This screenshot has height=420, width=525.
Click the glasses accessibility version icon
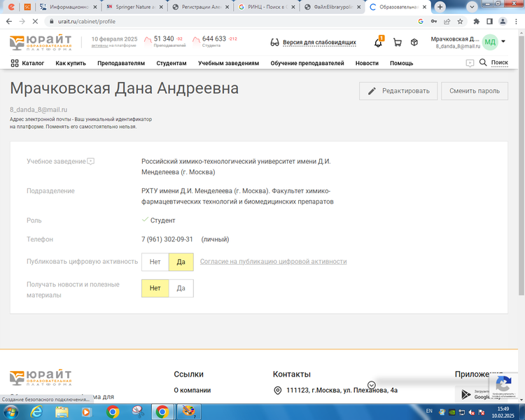tap(275, 43)
